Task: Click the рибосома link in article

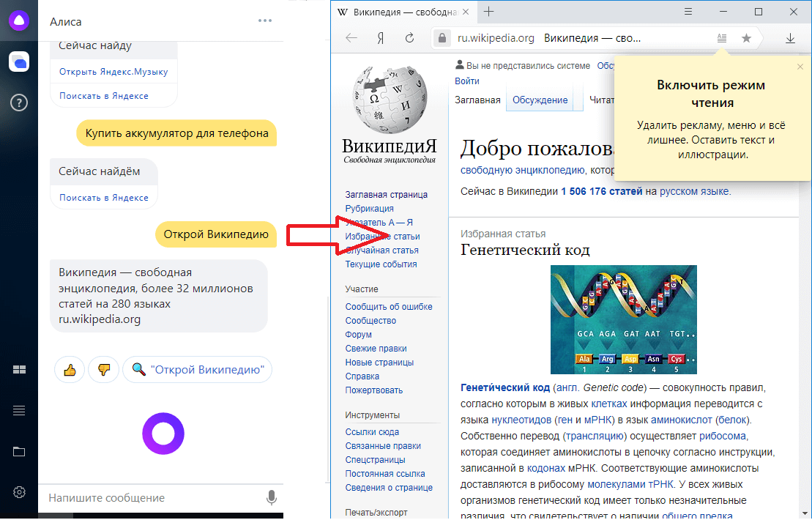Action: coord(723,436)
